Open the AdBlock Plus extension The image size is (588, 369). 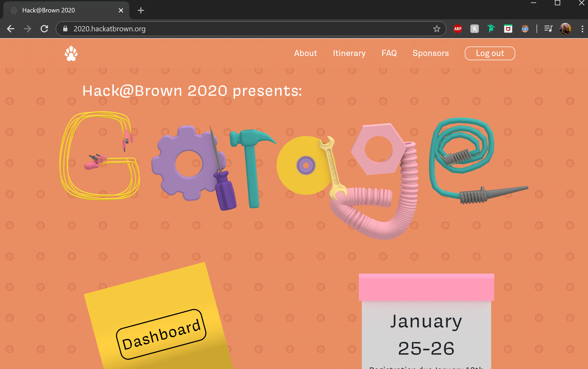click(x=458, y=29)
